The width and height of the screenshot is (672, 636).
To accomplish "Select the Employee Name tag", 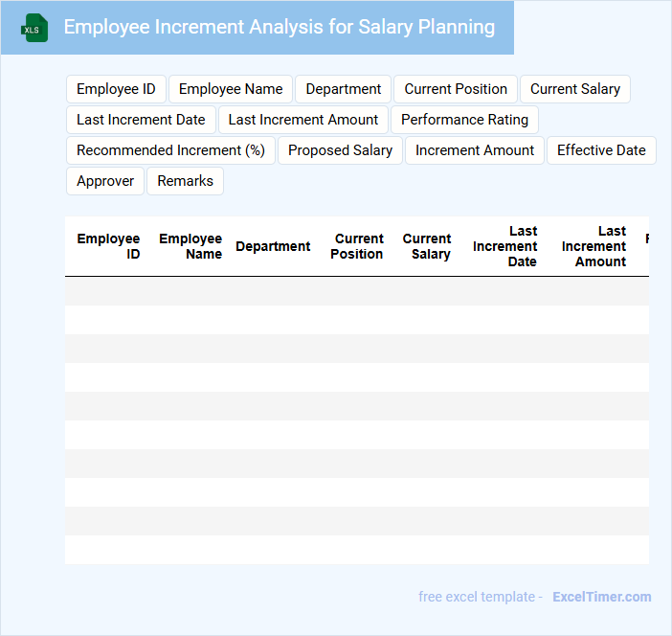I will [x=231, y=89].
